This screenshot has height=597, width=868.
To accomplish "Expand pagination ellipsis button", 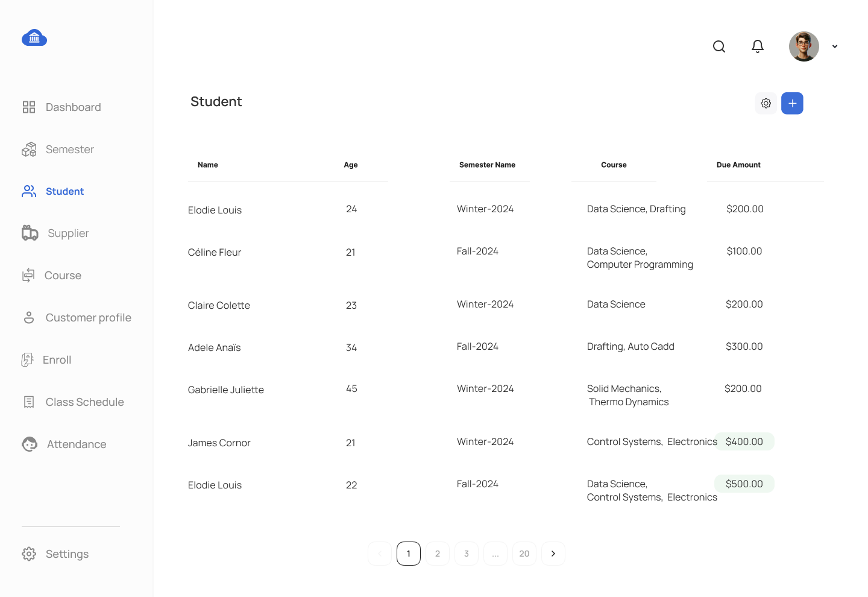I will (495, 554).
